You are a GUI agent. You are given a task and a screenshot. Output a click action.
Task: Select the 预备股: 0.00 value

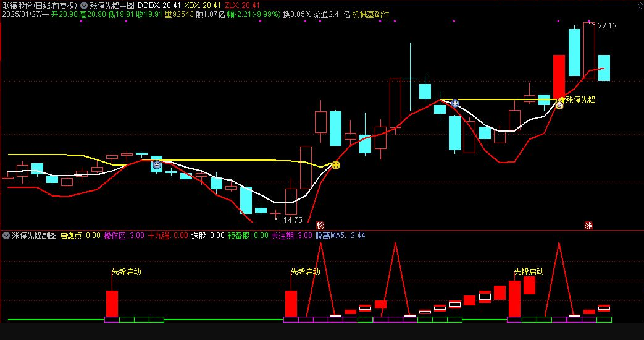point(248,236)
